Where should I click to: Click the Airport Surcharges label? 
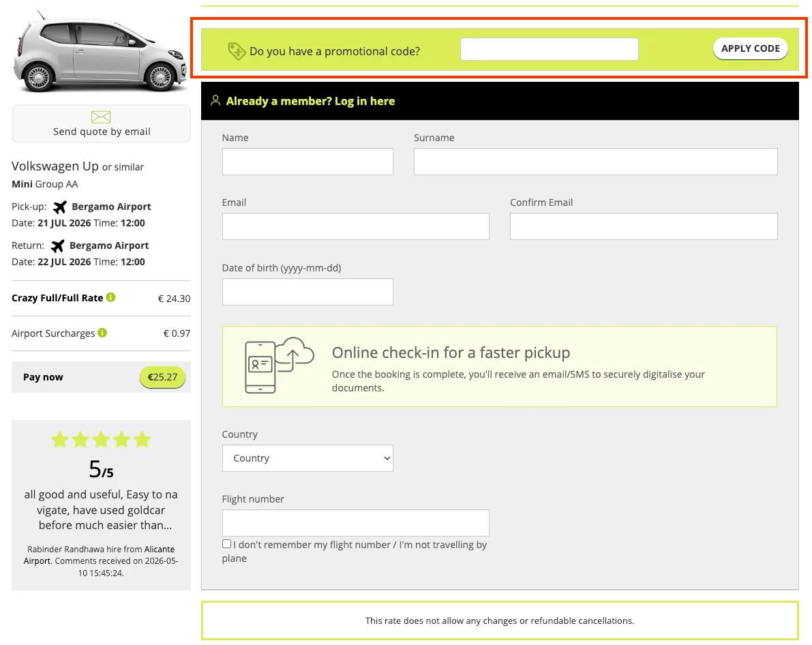[x=53, y=333]
